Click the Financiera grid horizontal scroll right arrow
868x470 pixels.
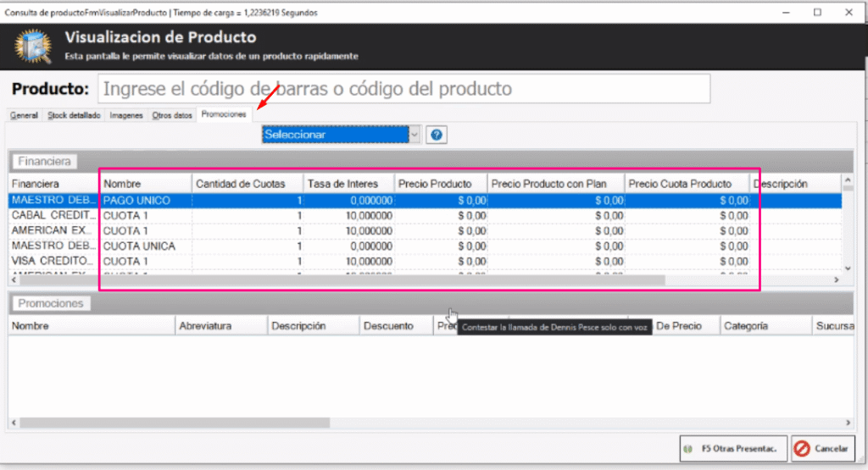836,279
